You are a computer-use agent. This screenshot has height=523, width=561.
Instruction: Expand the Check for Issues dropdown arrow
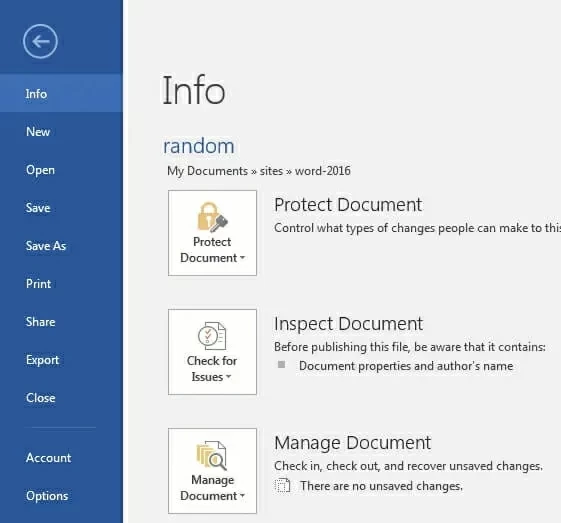click(x=229, y=376)
